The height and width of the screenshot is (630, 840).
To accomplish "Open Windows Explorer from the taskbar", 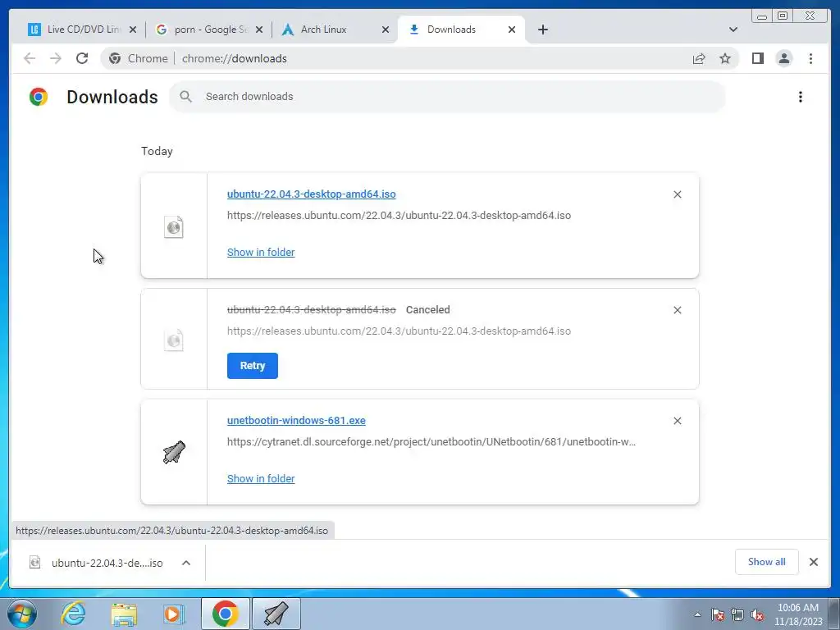I will point(124,614).
